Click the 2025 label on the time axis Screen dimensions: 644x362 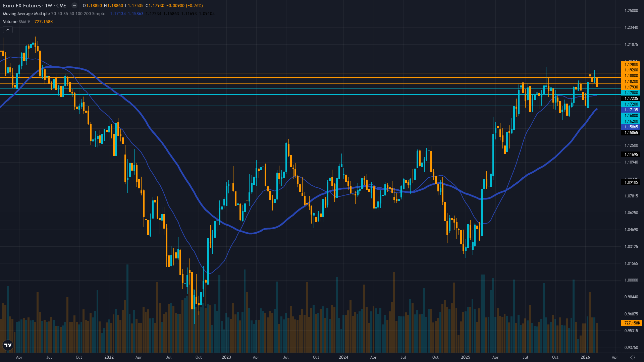coord(466,357)
